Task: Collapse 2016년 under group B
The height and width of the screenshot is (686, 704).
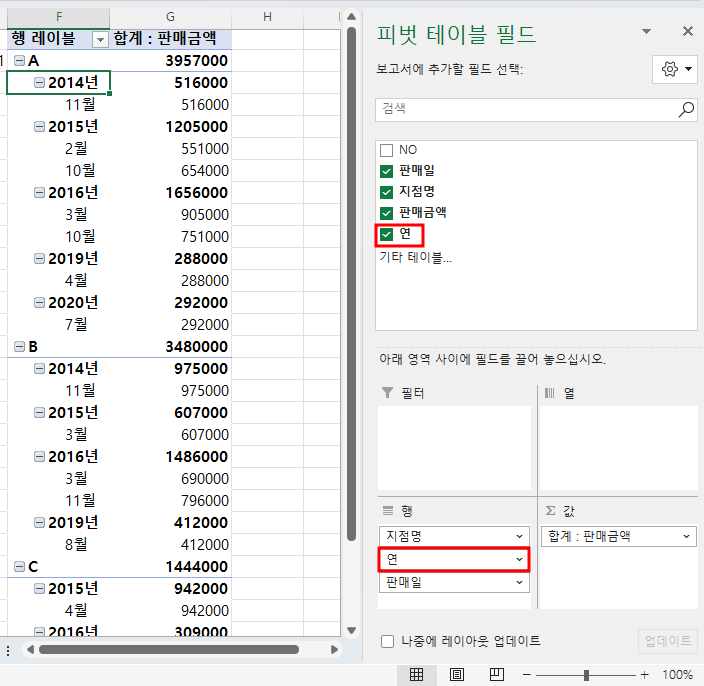Action: click(x=40, y=457)
